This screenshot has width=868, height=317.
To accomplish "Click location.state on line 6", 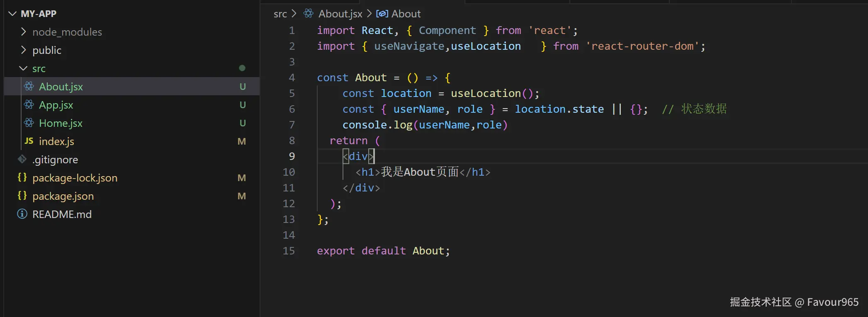I will [x=559, y=109].
